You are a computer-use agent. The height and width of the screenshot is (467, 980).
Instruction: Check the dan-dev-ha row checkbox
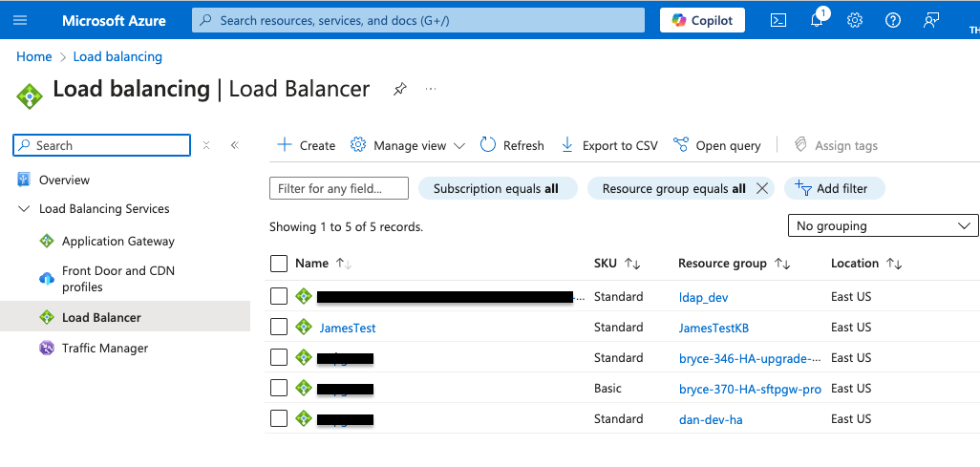(279, 419)
